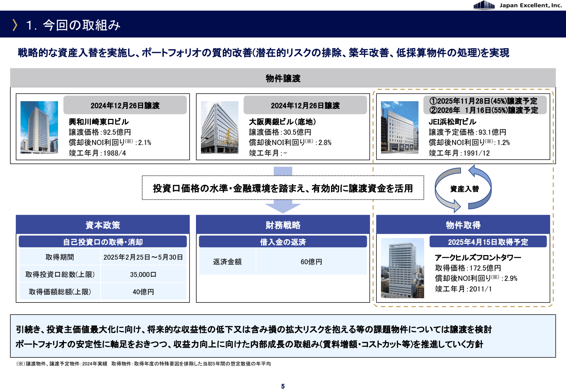The height and width of the screenshot is (392, 566).
Task: Click the 60億円 value cell
Action: 312,261
